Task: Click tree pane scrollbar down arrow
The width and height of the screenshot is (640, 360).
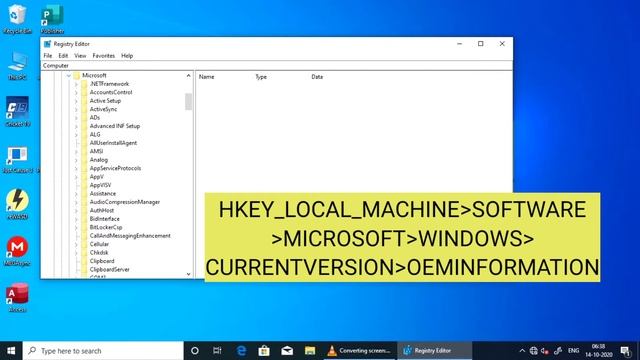Action: pos(188,274)
